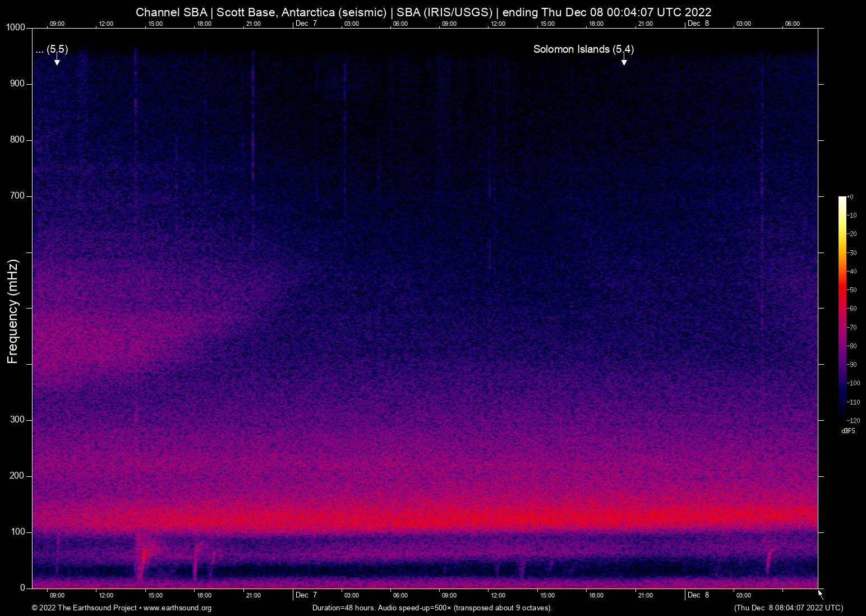Click the 21:00 tick on the top axis
This screenshot has width=866, height=616.
click(254, 24)
